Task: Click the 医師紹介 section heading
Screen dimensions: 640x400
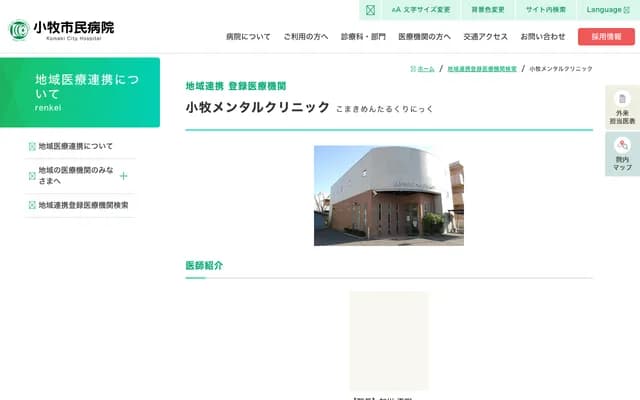Action: (204, 265)
